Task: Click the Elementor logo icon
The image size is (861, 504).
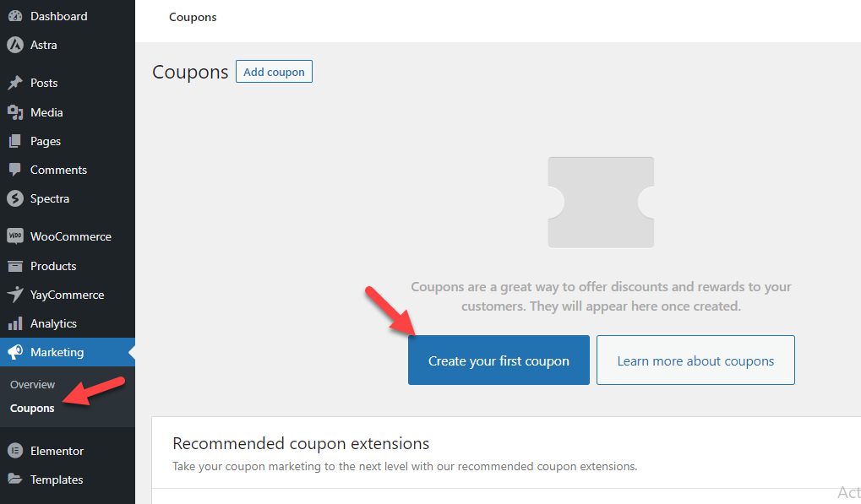Action: pos(15,451)
